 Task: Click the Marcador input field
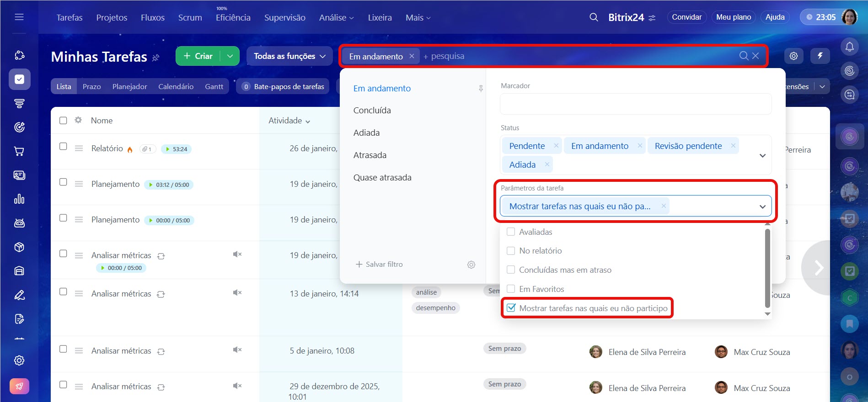[635, 104]
